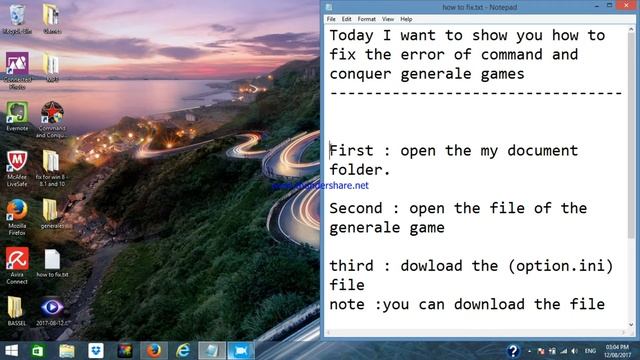Open Windows Store from the taskbar

(x=37, y=351)
